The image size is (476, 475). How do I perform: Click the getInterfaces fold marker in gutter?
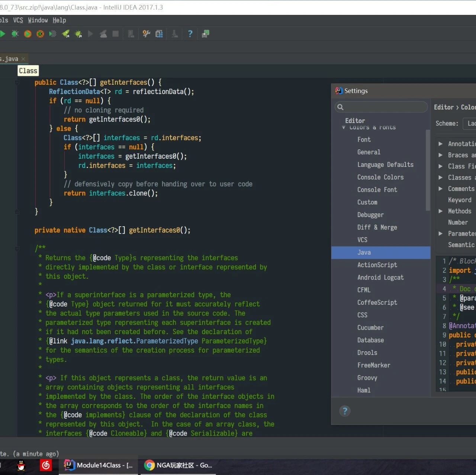click(17, 83)
